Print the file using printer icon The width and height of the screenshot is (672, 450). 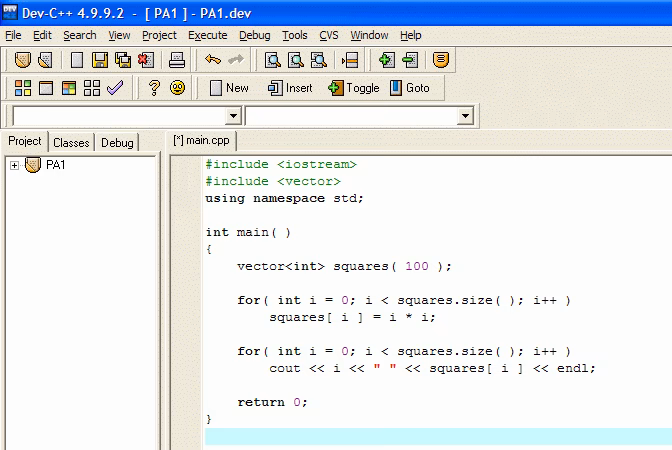(177, 60)
